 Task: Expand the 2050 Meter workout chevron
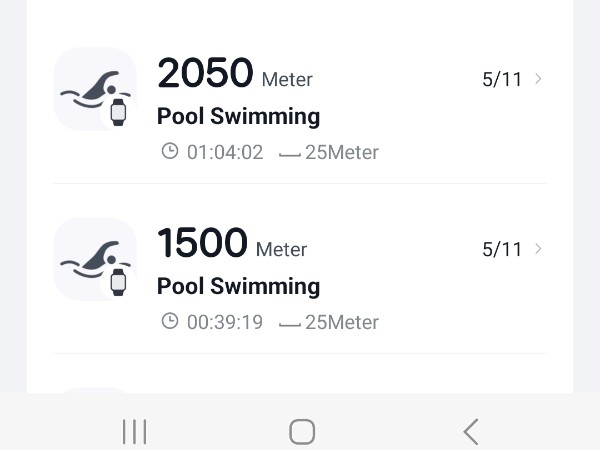click(539, 79)
